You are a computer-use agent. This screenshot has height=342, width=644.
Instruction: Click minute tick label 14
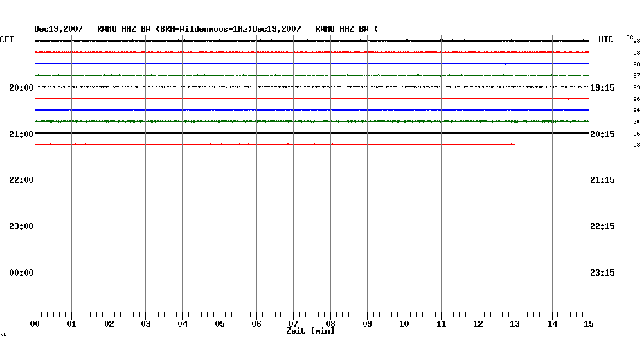click(x=552, y=324)
